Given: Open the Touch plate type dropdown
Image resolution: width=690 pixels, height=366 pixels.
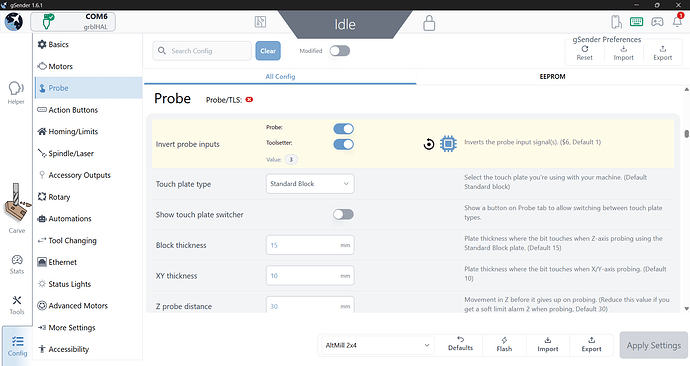Looking at the screenshot, I should [310, 184].
